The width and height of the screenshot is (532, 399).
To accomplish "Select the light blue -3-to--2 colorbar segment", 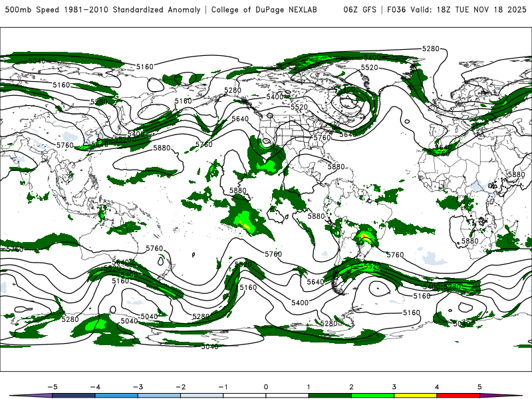I will [159, 396].
